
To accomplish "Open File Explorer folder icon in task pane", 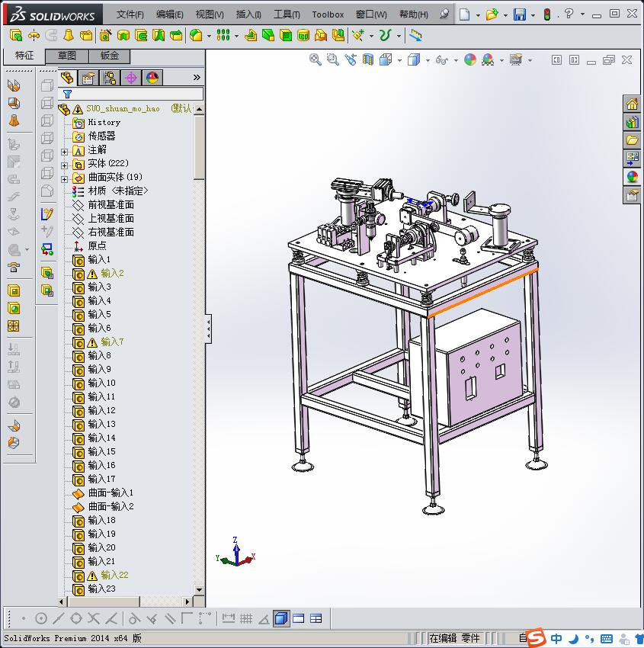I will click(632, 140).
